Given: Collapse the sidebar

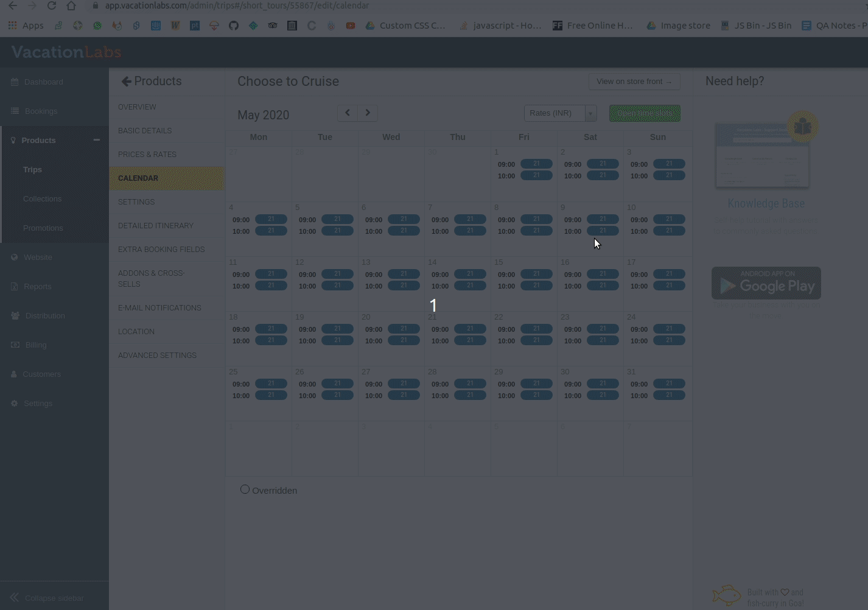Looking at the screenshot, I should point(15,598).
